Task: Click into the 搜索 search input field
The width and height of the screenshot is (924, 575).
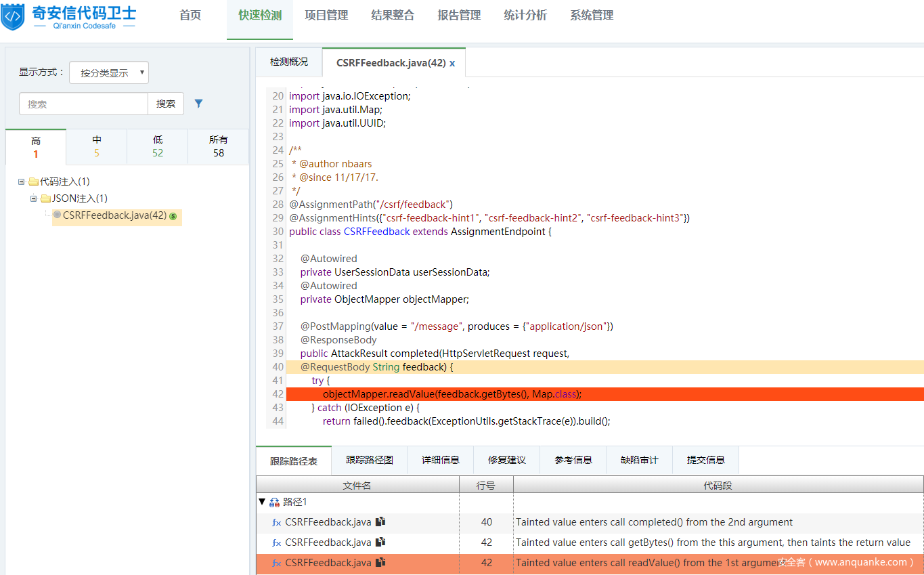Action: click(x=84, y=104)
